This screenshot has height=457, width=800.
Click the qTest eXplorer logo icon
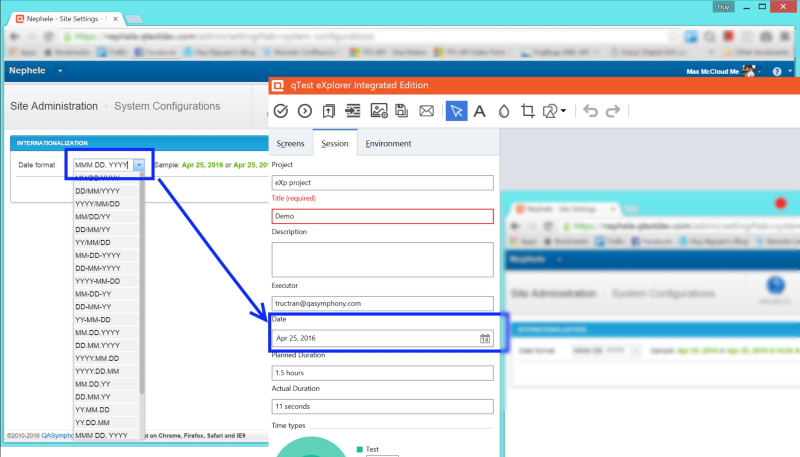pyautogui.click(x=278, y=85)
